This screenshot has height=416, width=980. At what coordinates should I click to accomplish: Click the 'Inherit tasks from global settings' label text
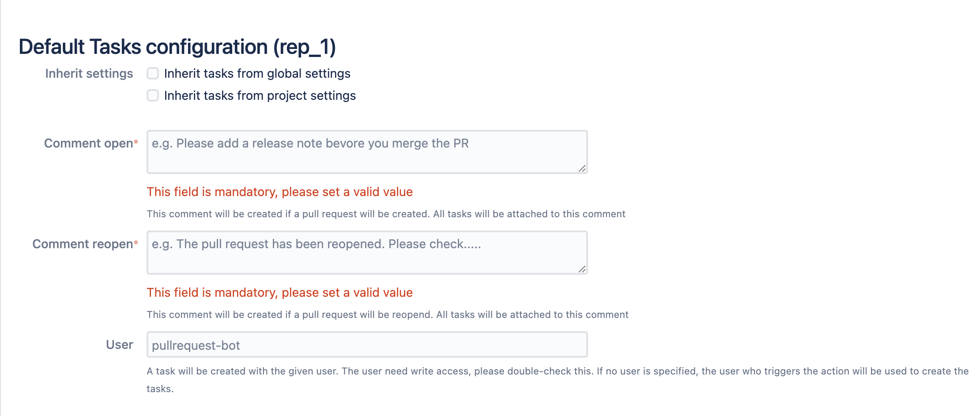coord(257,73)
